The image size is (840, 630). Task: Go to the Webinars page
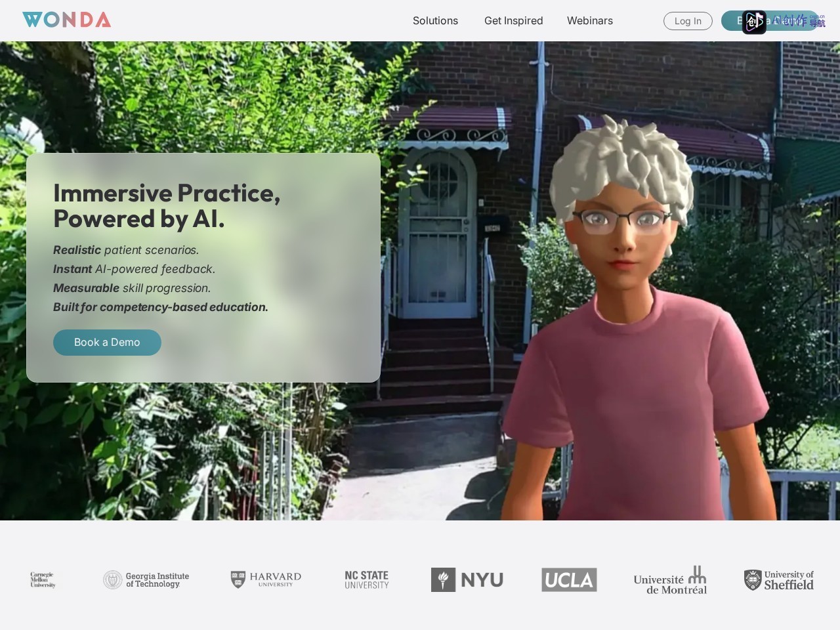589,20
